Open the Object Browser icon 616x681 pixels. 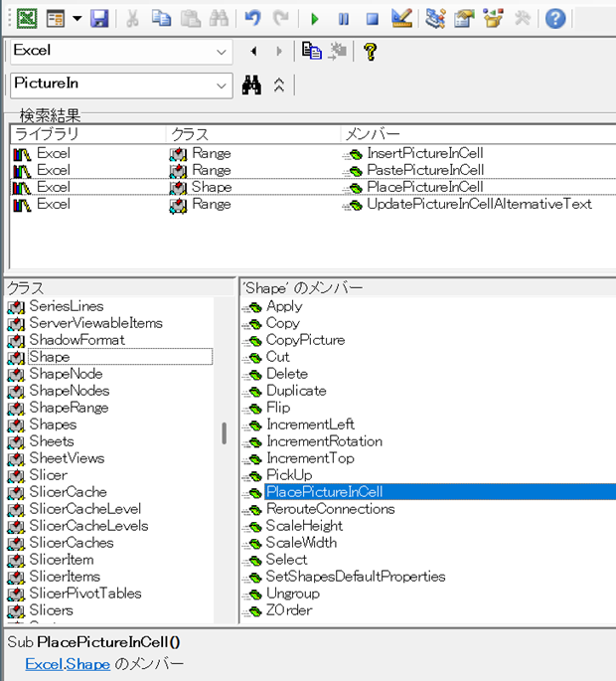[493, 19]
